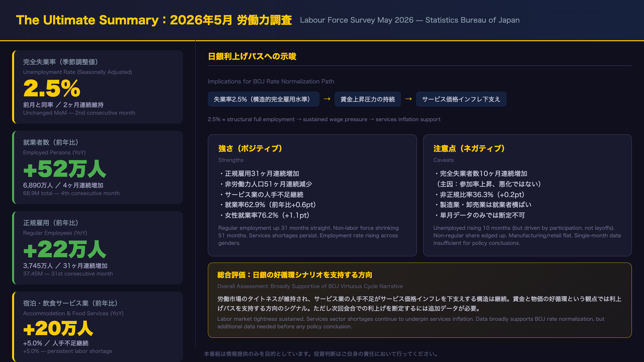Click the 正規雇用（前年比） card label
Image resolution: width=644 pixels, height=362 pixels.
(x=51, y=223)
